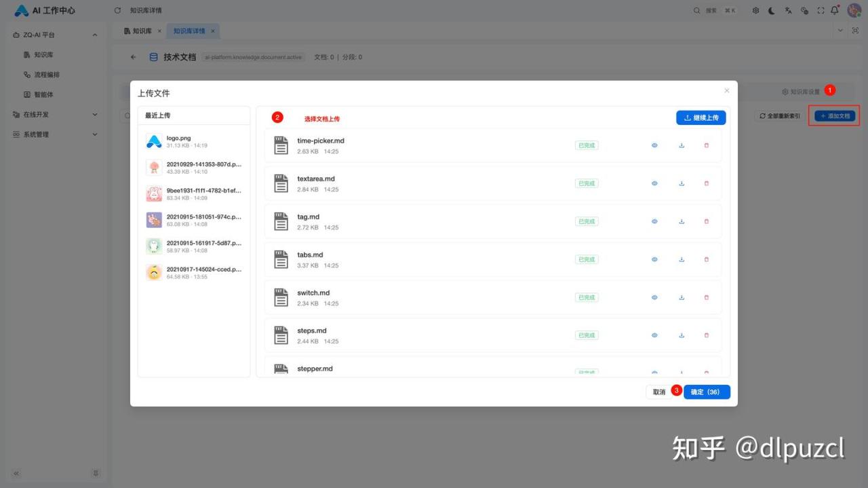Click the 继续上传 button
868x488 pixels.
coord(701,118)
